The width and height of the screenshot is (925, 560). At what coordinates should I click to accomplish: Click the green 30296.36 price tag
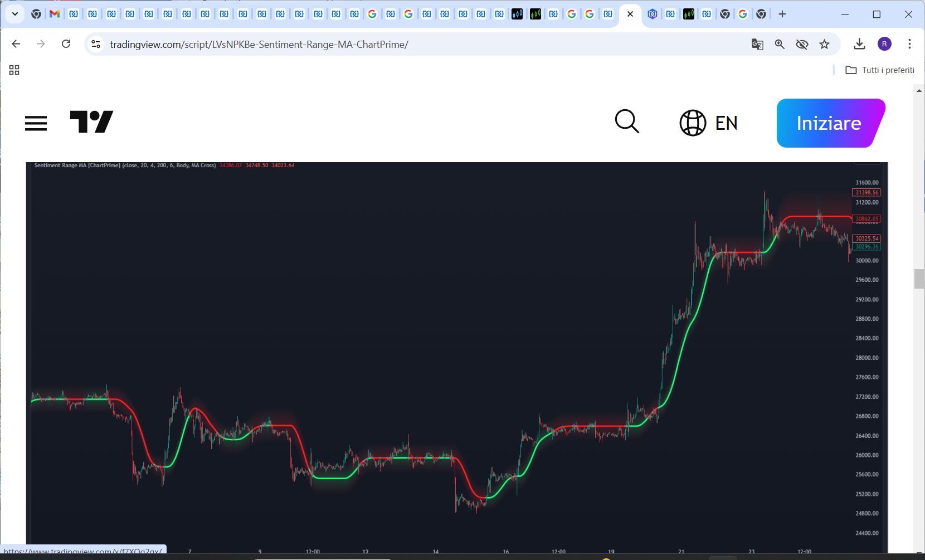tap(866, 246)
